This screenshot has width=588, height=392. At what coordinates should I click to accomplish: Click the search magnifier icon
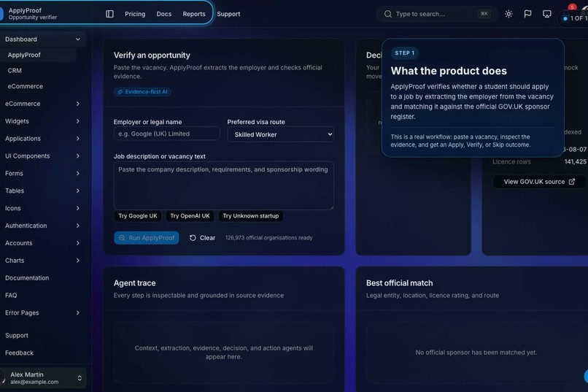click(388, 14)
